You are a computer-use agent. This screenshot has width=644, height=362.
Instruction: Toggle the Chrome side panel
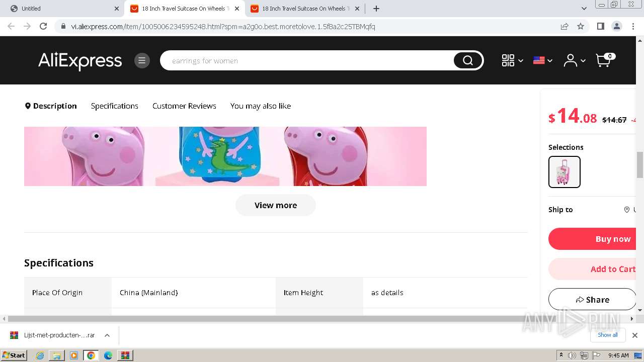pos(600,26)
